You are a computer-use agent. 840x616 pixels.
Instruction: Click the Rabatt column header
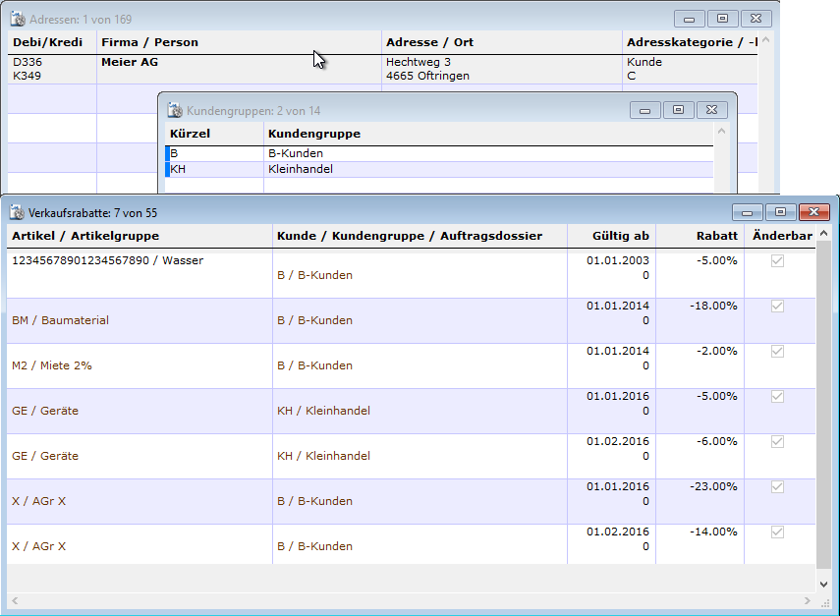point(700,236)
